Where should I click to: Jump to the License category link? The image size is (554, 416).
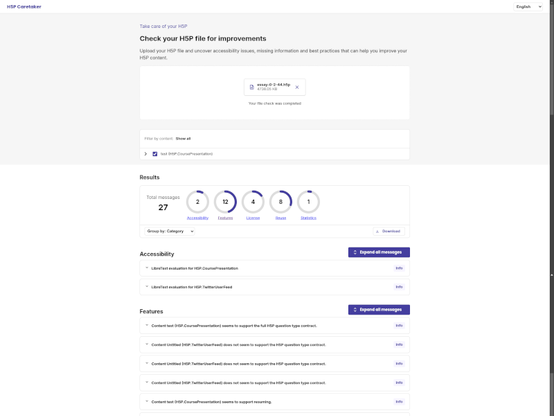tap(253, 218)
